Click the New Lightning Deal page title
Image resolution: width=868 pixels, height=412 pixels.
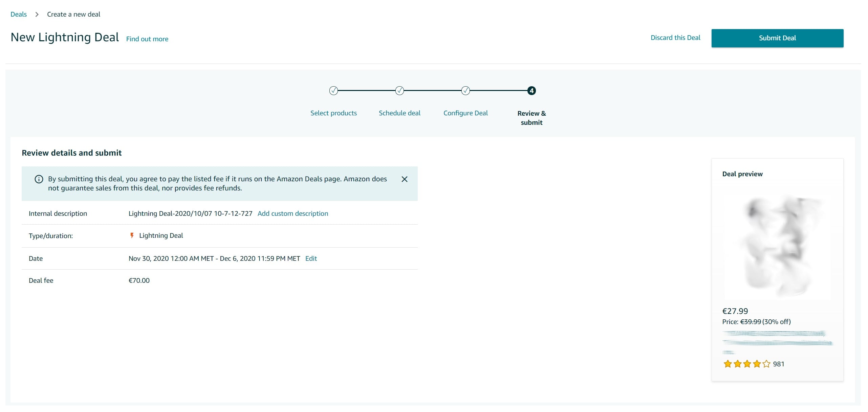click(65, 37)
